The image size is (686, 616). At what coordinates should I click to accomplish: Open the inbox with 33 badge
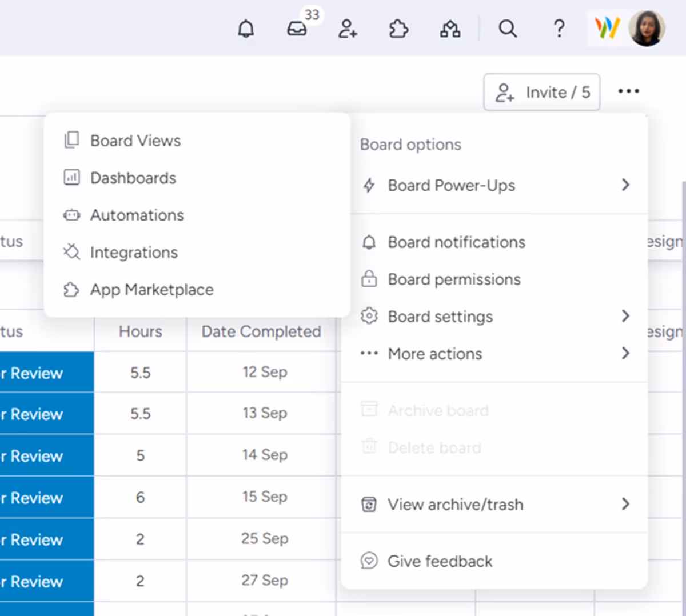297,28
